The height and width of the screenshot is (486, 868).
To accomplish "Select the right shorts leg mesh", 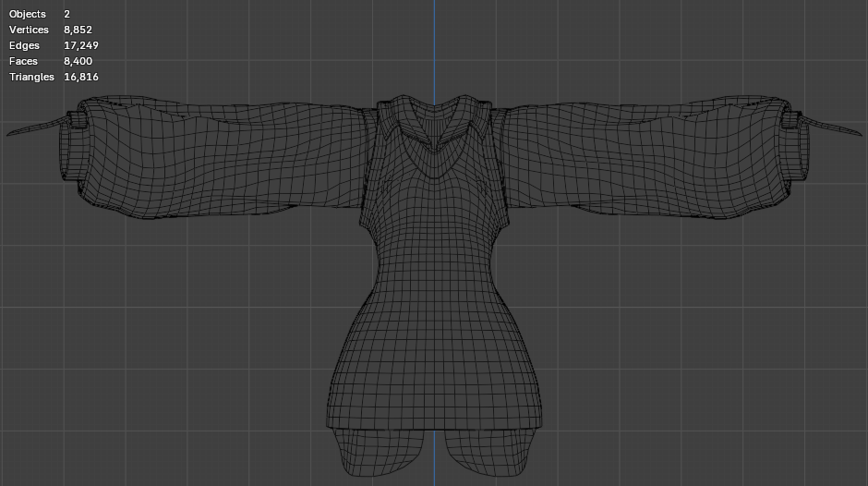I will click(488, 452).
